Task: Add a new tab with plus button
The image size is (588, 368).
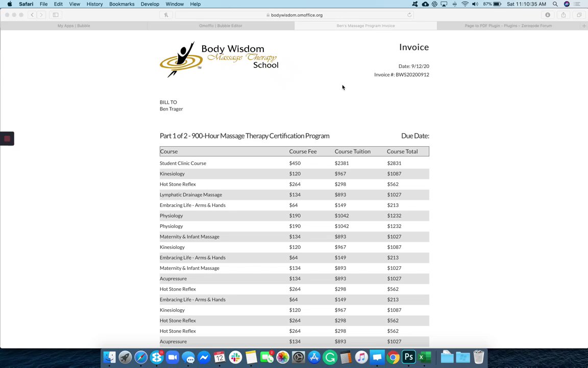Action: [584, 26]
